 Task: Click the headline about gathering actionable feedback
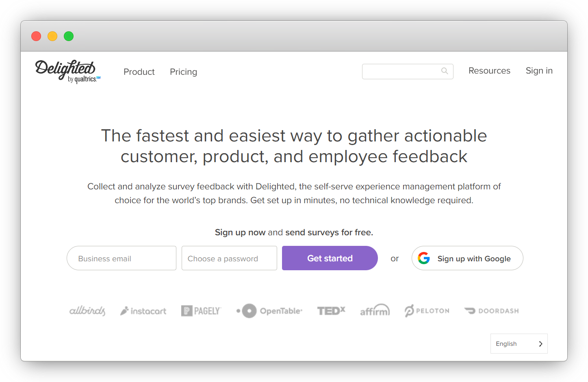294,146
